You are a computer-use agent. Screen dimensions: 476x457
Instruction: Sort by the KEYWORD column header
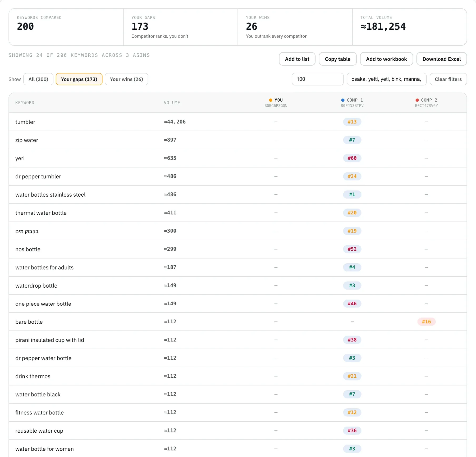[x=25, y=103]
